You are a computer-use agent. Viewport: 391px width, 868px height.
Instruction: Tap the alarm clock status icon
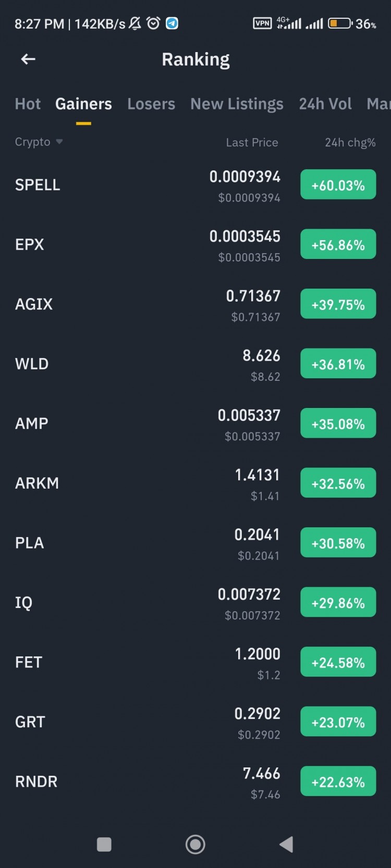[x=153, y=23]
